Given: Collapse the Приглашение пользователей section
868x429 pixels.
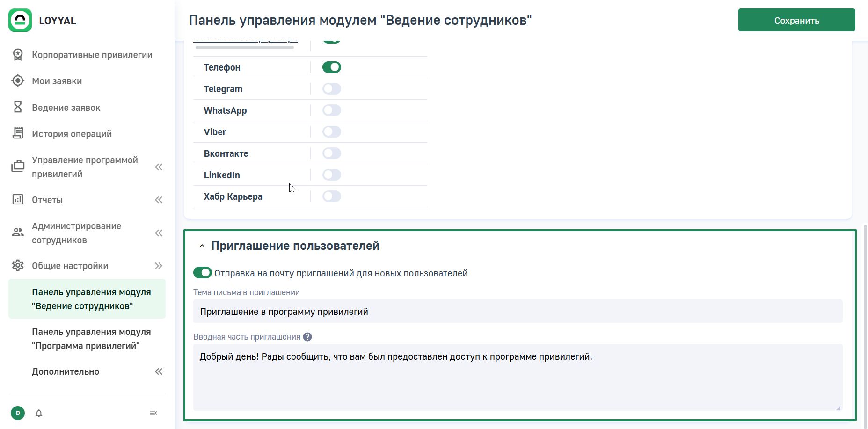Looking at the screenshot, I should pos(202,246).
